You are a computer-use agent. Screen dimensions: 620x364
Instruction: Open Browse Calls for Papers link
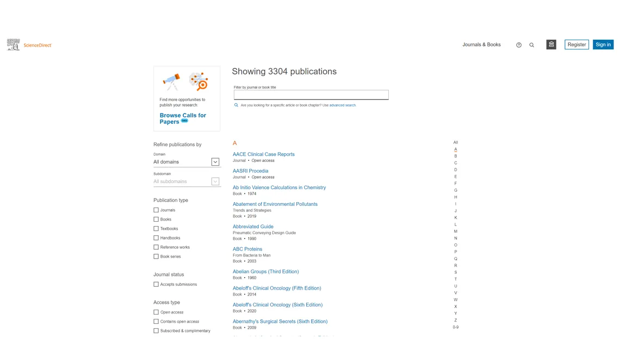pos(183,118)
